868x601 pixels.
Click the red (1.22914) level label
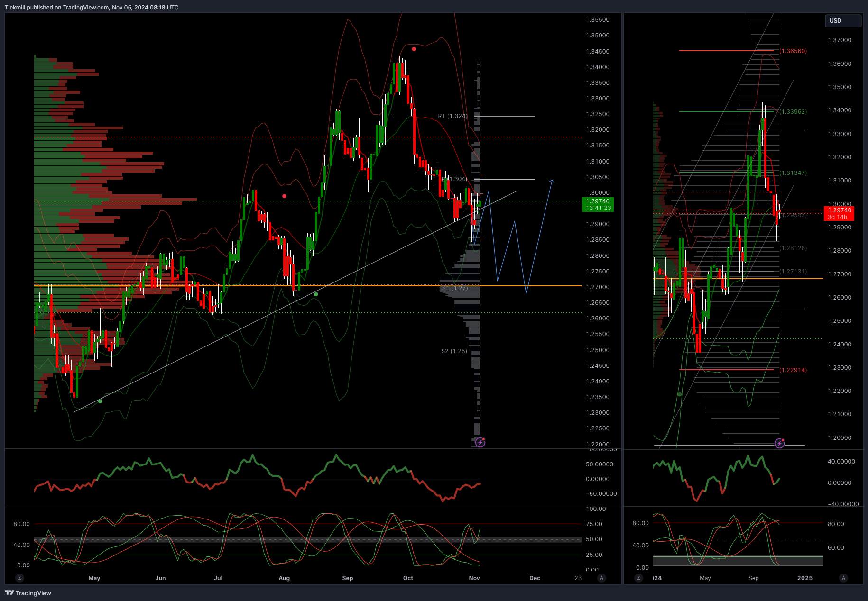793,370
